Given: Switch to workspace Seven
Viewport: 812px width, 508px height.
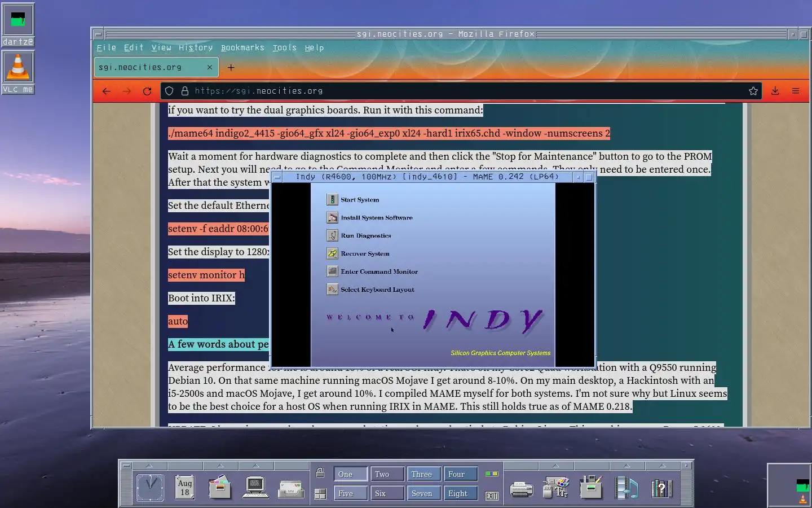Looking at the screenshot, I should pos(423,493).
